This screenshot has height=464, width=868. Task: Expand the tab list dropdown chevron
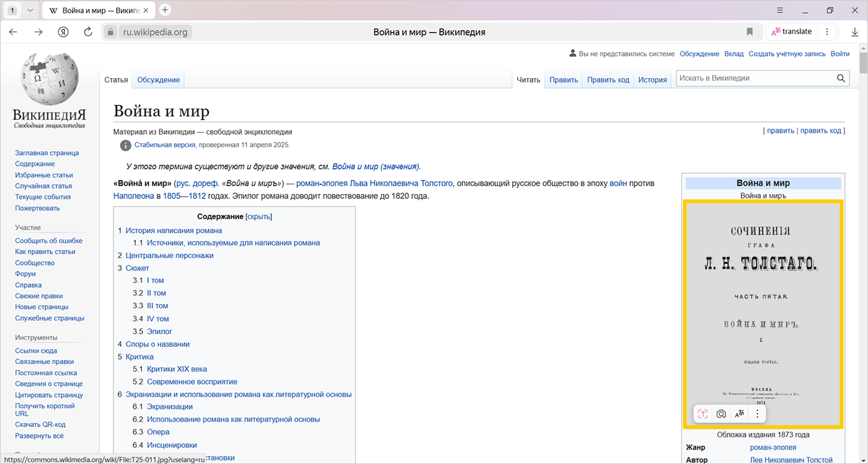point(29,11)
